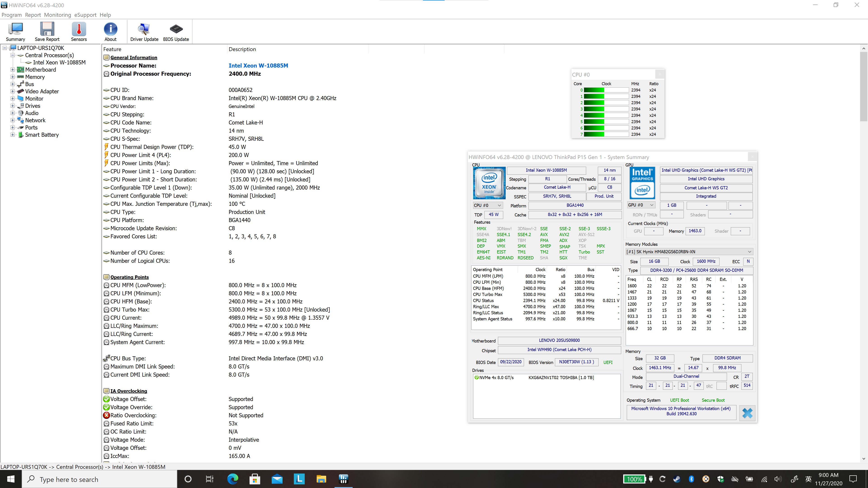Open the volume speaker tray icon
Viewport: 868px width, 488px height.
778,479
